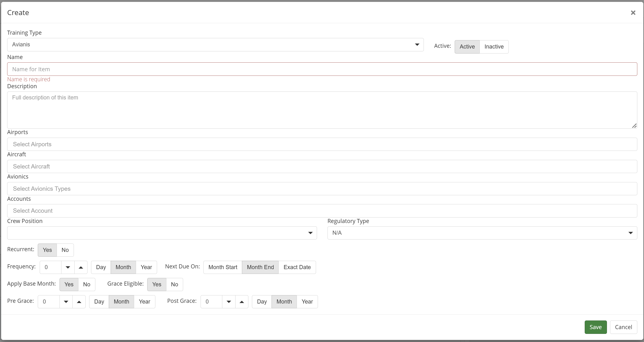644x342 pixels.
Task: Set status to Active
Action: coord(467,47)
